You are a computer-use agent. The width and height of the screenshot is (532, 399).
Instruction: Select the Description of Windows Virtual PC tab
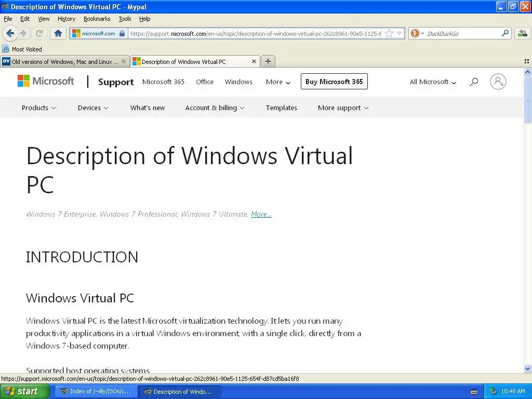point(195,61)
